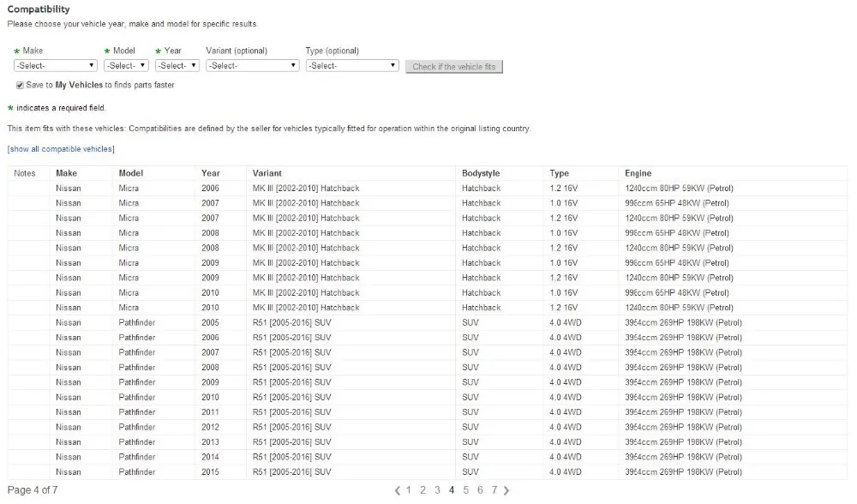Open the Make dropdown

[x=55, y=66]
